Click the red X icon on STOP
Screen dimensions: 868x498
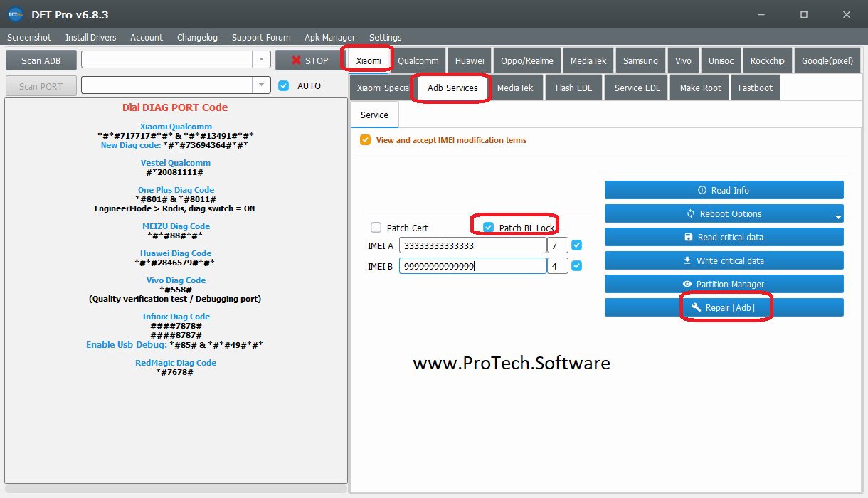click(297, 60)
